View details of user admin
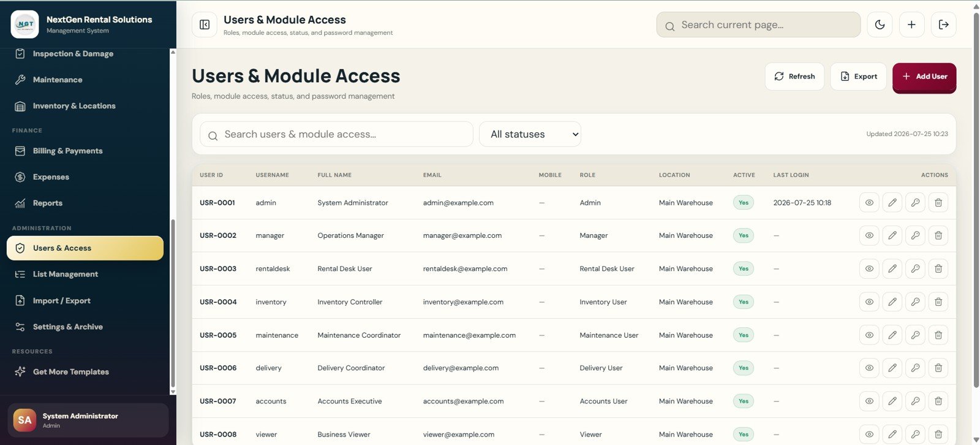Image resolution: width=980 pixels, height=445 pixels. tap(869, 202)
